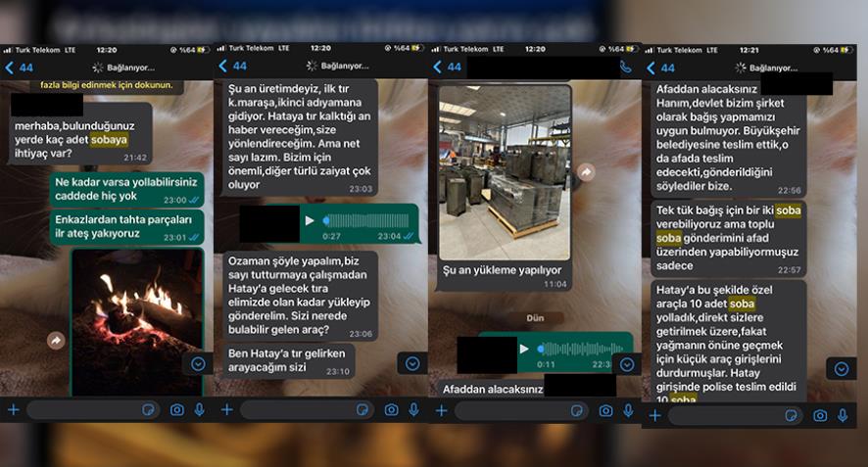Image resolution: width=868 pixels, height=467 pixels.
Task: Open the campfire photo attachment
Action: click(x=137, y=322)
